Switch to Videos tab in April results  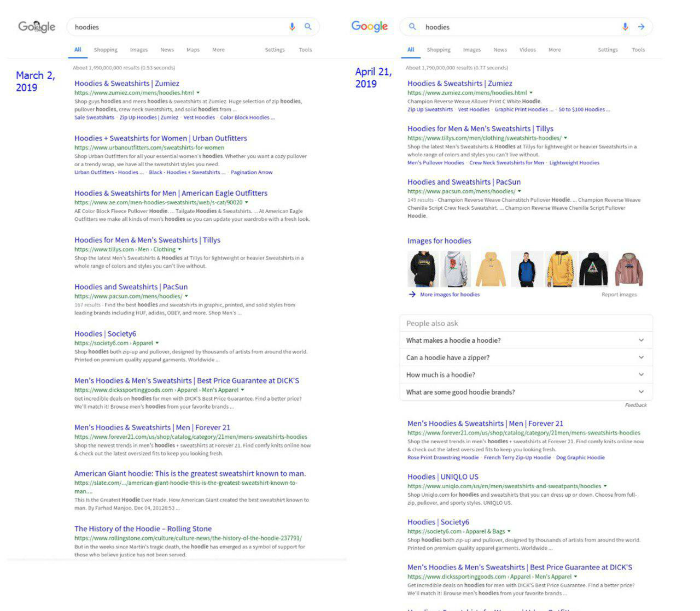527,49
